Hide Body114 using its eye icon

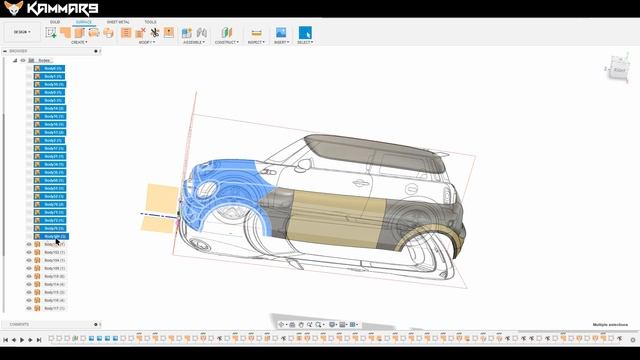click(29, 284)
